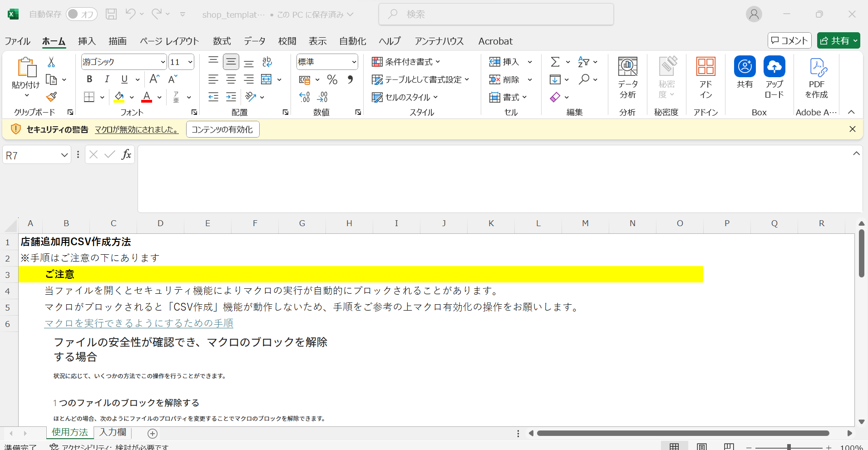Click the Paste clipboard icon
Viewport: 868px width, 450px height.
click(x=27, y=67)
